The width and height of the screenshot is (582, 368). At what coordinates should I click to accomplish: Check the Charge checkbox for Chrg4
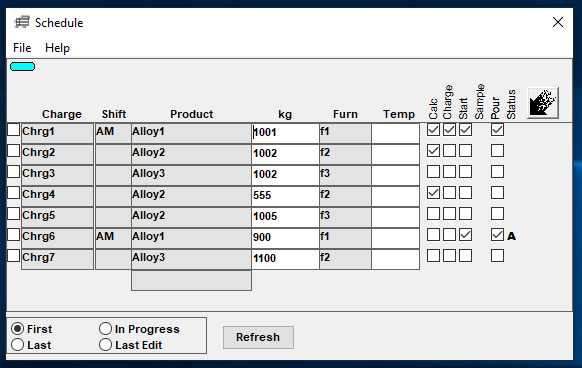point(449,193)
